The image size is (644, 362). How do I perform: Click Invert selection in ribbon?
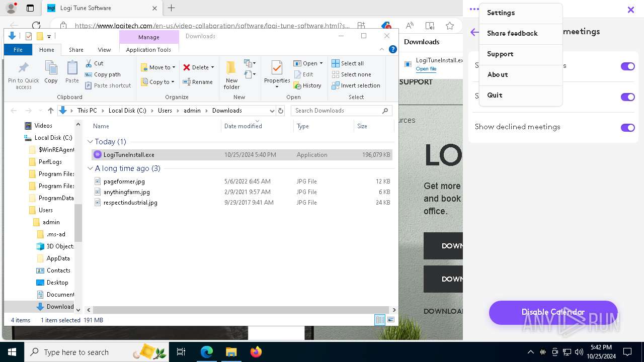[x=356, y=85]
